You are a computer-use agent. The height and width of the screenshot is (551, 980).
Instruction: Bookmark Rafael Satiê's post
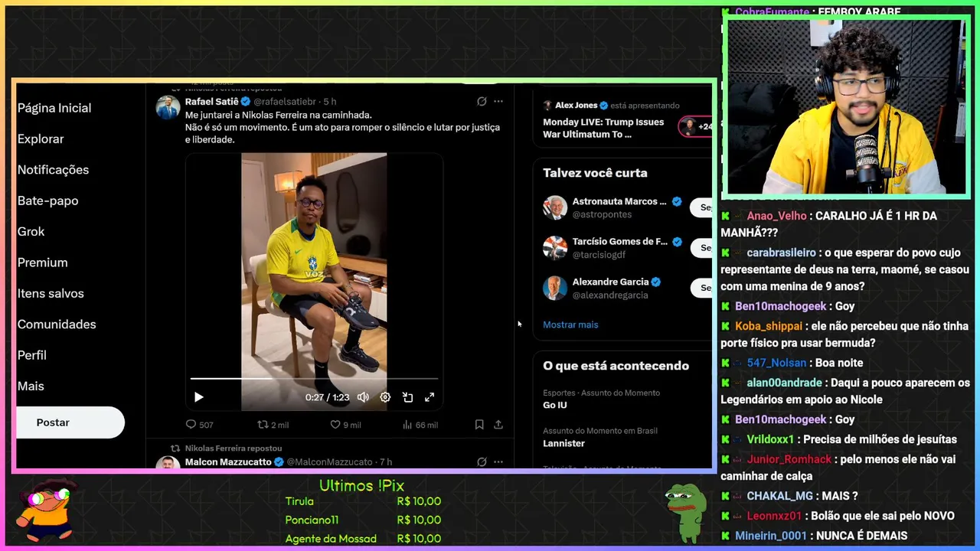click(x=479, y=425)
